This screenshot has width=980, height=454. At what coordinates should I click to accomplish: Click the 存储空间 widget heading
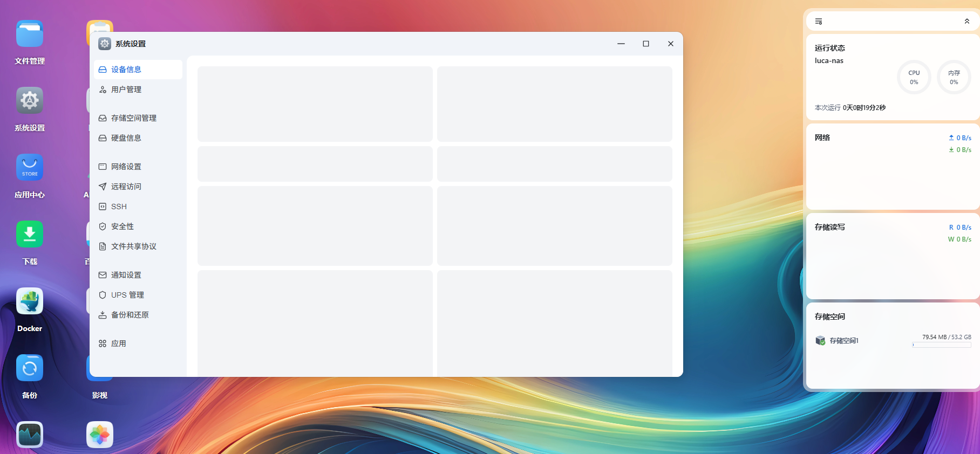[830, 317]
